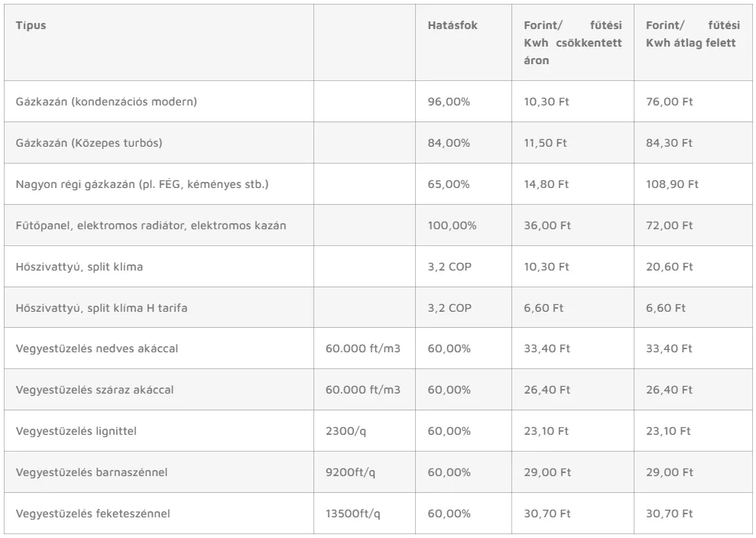Click the Hatásfok column header
The width and height of the screenshot is (756, 538).
[453, 25]
